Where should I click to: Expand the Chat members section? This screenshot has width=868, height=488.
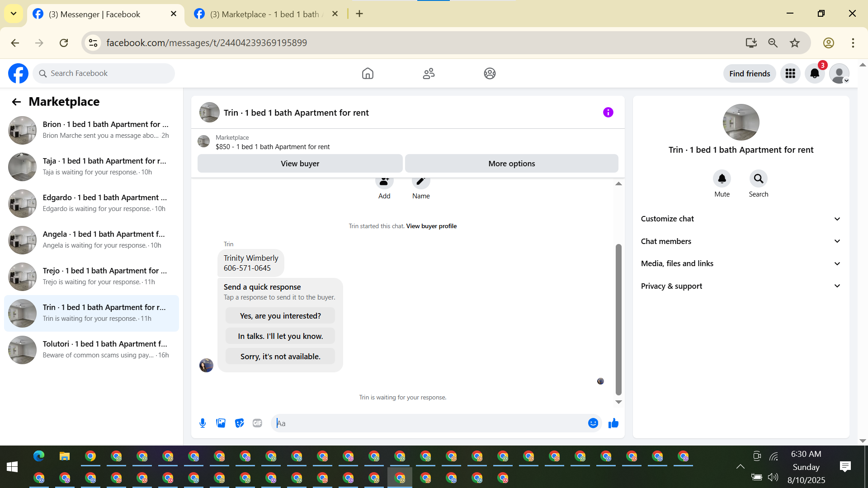click(741, 241)
